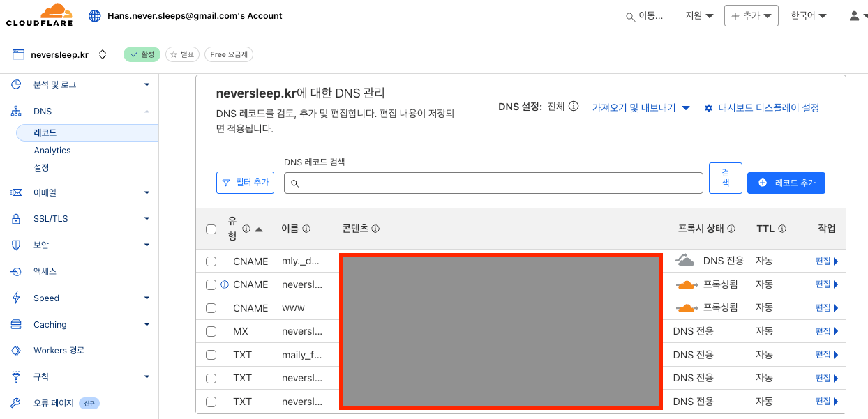Click the gear icon for 대시보드 디스플레이 설정
Screen dimensions: 868x419
click(708, 108)
